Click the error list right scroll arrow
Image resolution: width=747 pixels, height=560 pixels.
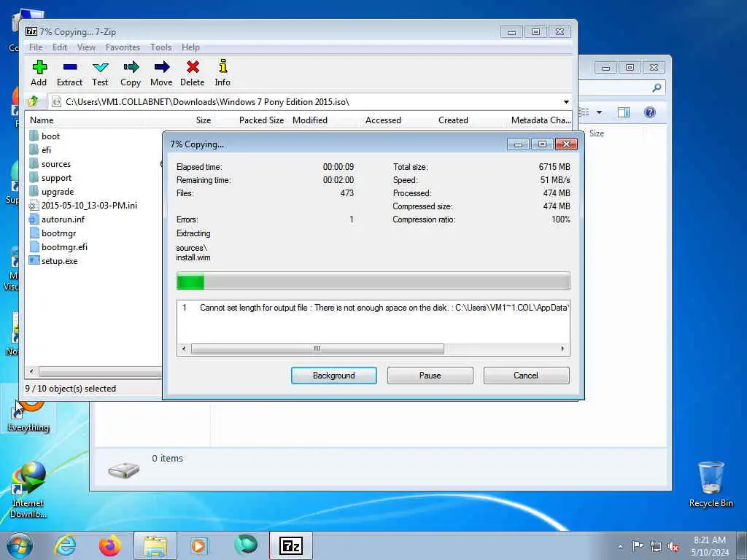pos(562,349)
